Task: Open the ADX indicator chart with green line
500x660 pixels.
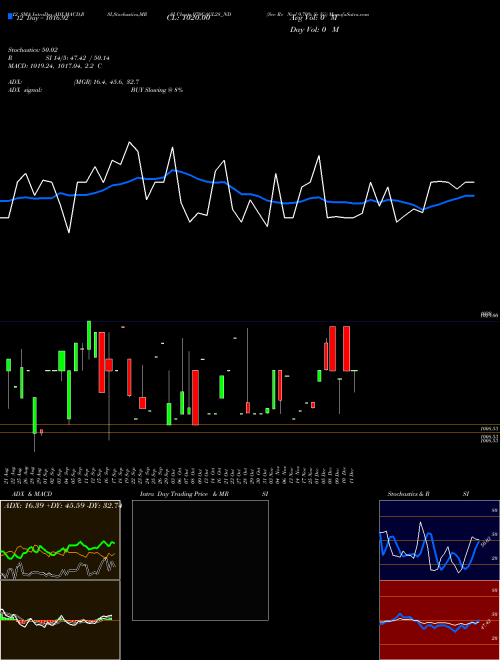Action: pos(60,540)
